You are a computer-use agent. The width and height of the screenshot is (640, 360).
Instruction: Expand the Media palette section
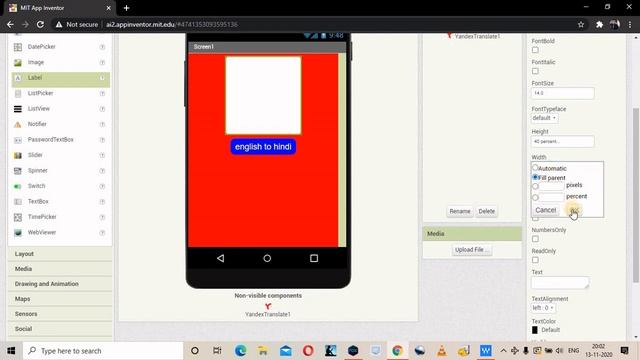coord(60,269)
